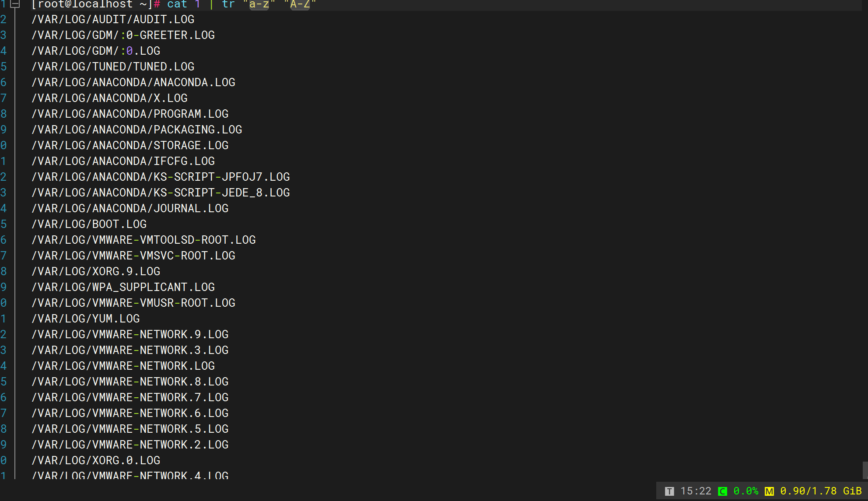This screenshot has width=868, height=501.
Task: Click the yellow M memory icon
Action: point(769,491)
